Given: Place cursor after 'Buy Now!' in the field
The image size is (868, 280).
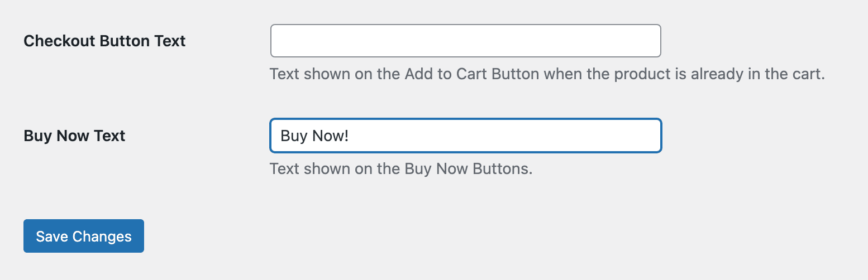Looking at the screenshot, I should tap(351, 136).
